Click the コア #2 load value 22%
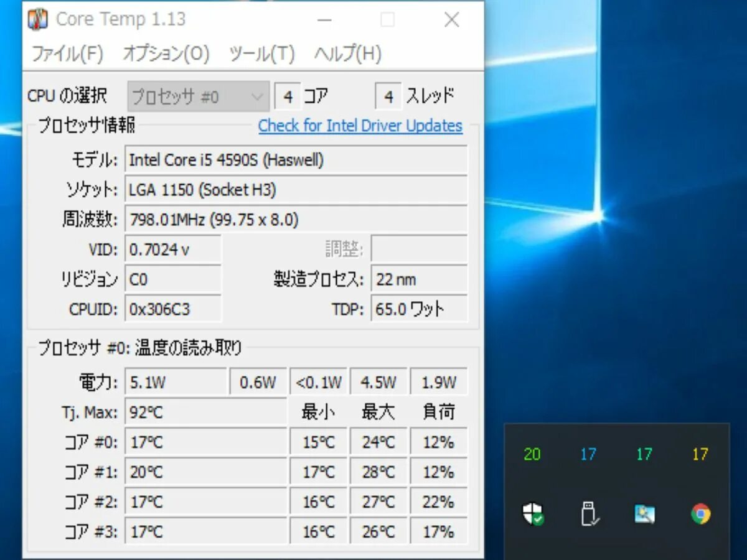 pos(439,502)
